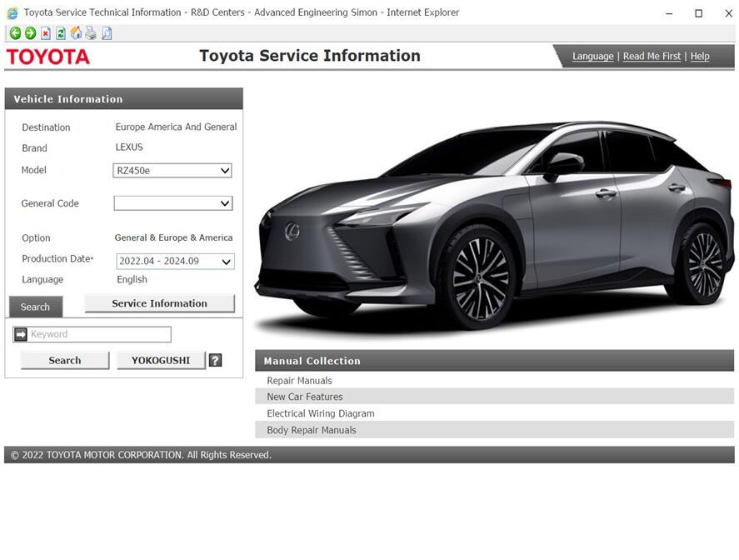Screen dimensions: 739x560
Task: Close the Internet Explorer window
Action: (729, 13)
